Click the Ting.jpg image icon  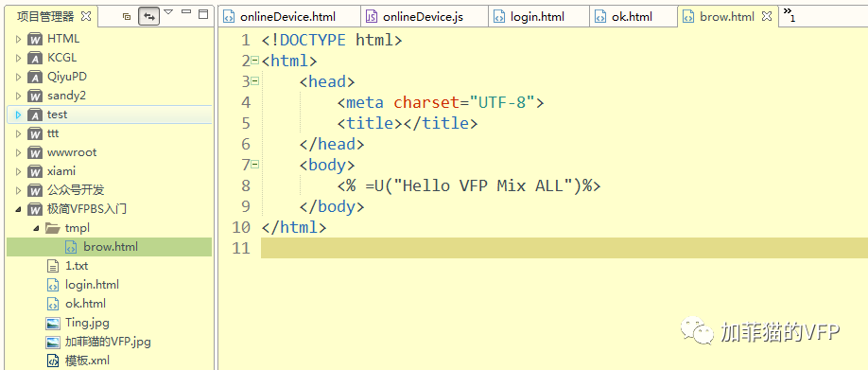pyautogui.click(x=53, y=323)
